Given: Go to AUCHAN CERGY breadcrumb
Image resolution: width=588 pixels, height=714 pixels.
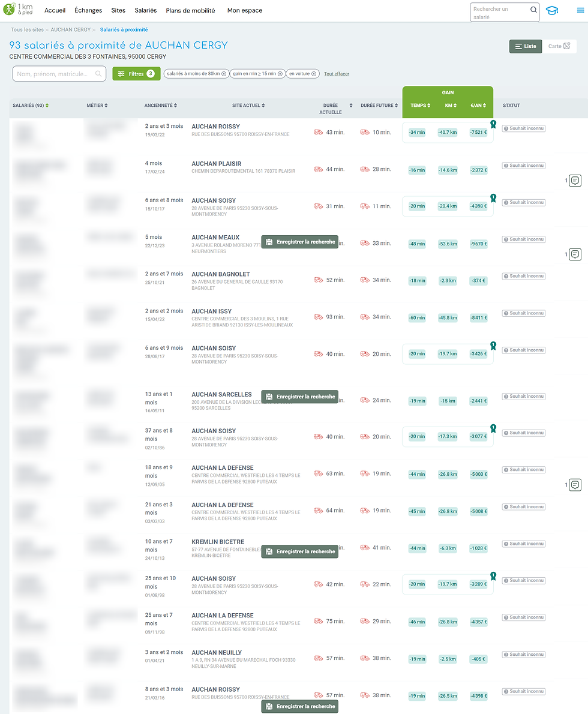Looking at the screenshot, I should (71, 29).
